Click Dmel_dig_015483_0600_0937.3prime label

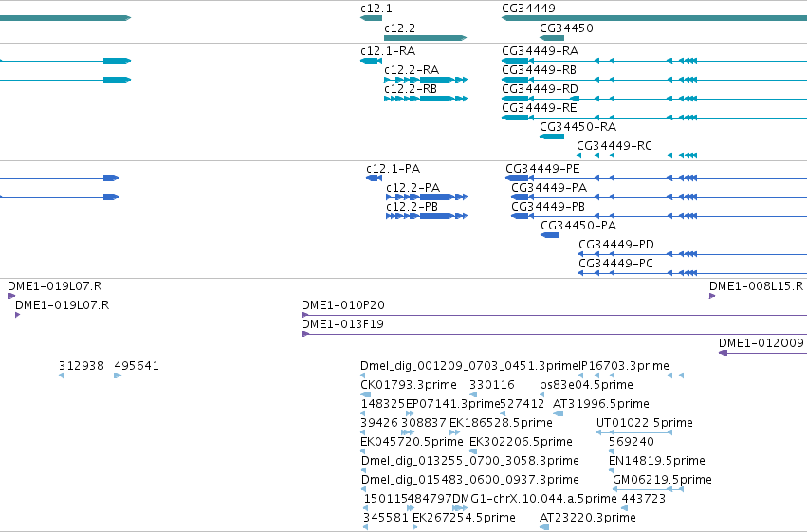[x=470, y=481]
